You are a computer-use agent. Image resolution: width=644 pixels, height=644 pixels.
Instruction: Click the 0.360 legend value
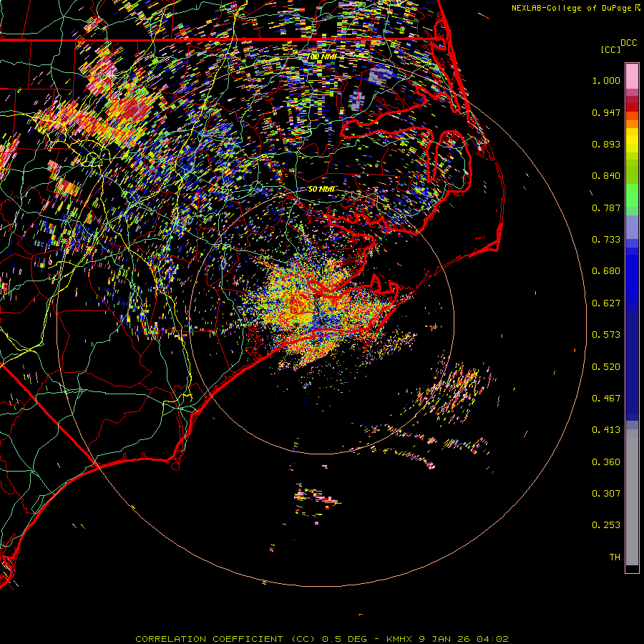(606, 462)
